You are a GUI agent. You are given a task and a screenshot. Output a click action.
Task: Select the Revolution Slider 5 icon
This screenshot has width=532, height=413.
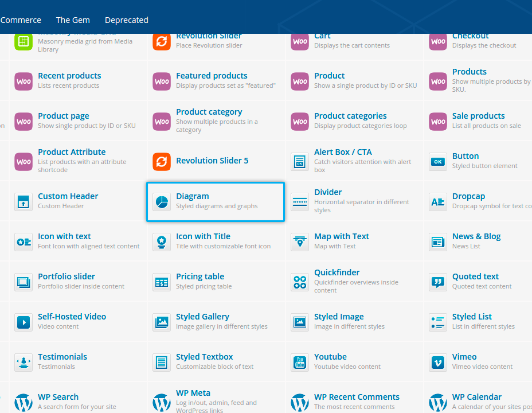(162, 162)
